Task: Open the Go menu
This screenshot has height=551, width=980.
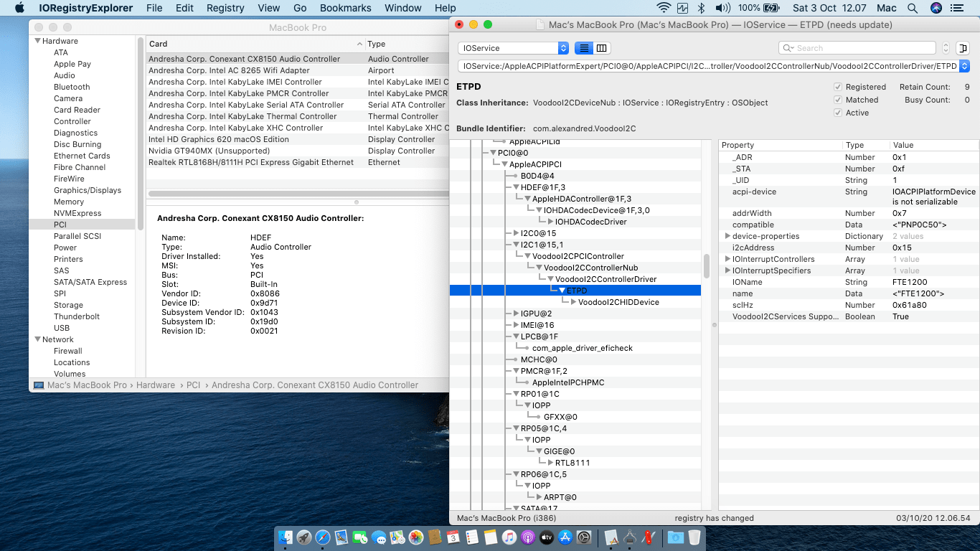Action: click(x=300, y=8)
